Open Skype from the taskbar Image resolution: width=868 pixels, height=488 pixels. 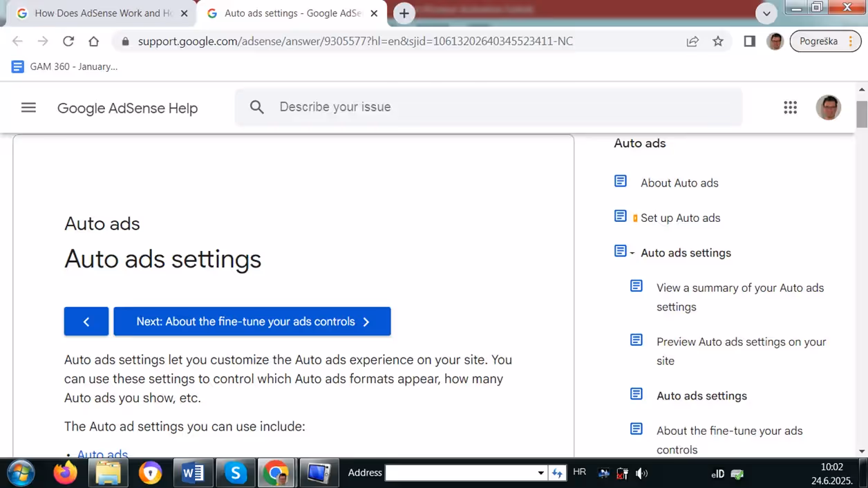[235, 473]
